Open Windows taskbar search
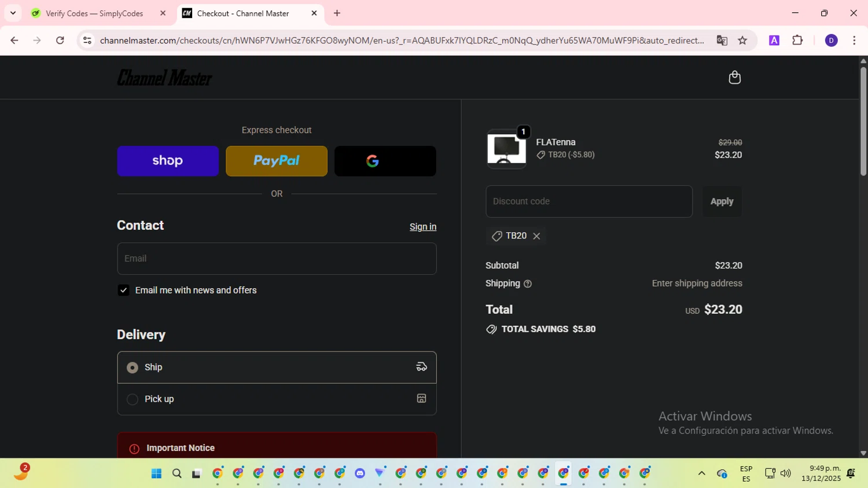The height and width of the screenshot is (488, 868). click(177, 474)
